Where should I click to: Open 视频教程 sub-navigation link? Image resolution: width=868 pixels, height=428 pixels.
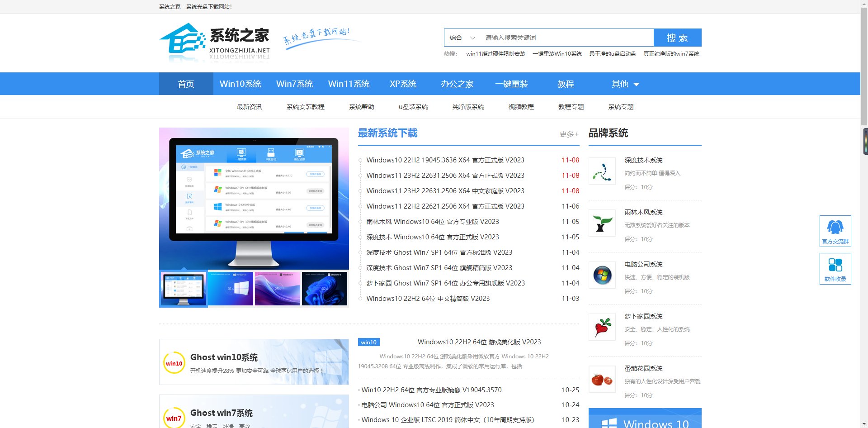521,107
